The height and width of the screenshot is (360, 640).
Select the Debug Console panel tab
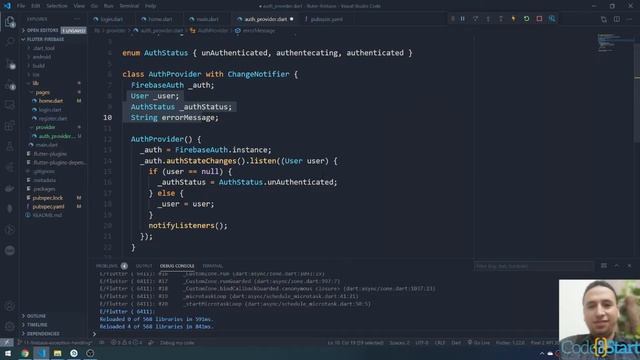[177, 266]
